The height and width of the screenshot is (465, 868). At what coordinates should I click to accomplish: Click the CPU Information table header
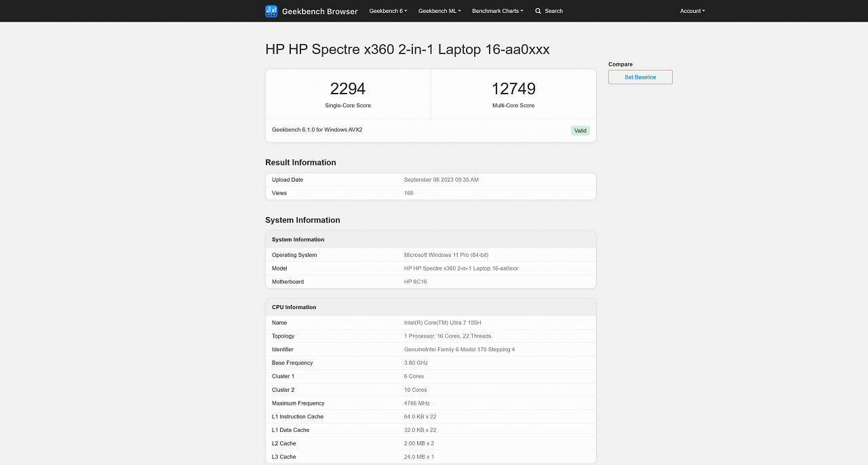pos(431,307)
